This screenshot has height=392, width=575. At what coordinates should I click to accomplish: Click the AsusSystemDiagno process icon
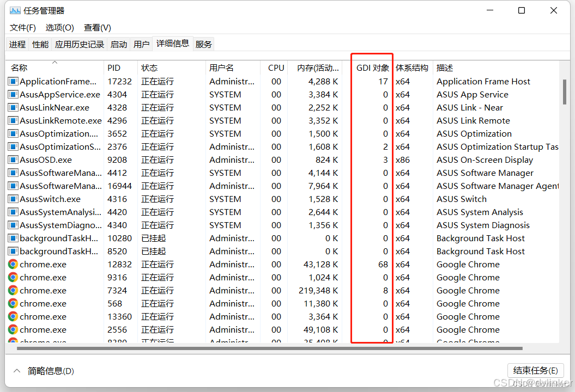(x=13, y=225)
